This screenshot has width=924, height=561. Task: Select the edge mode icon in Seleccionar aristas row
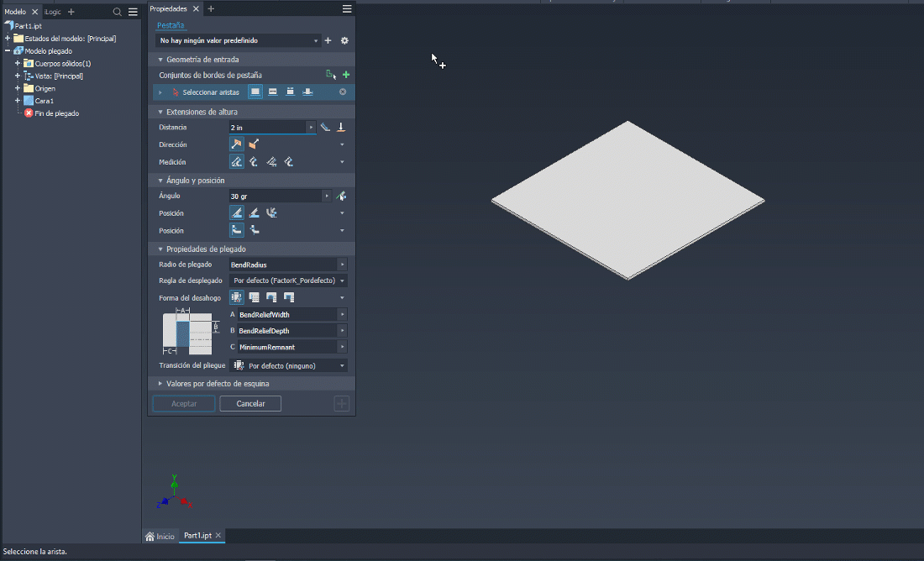255,92
